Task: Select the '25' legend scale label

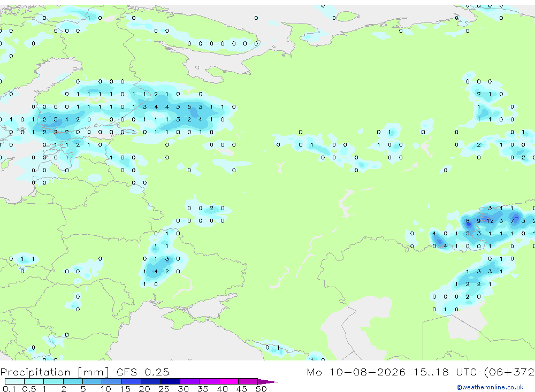Action: [164, 389]
